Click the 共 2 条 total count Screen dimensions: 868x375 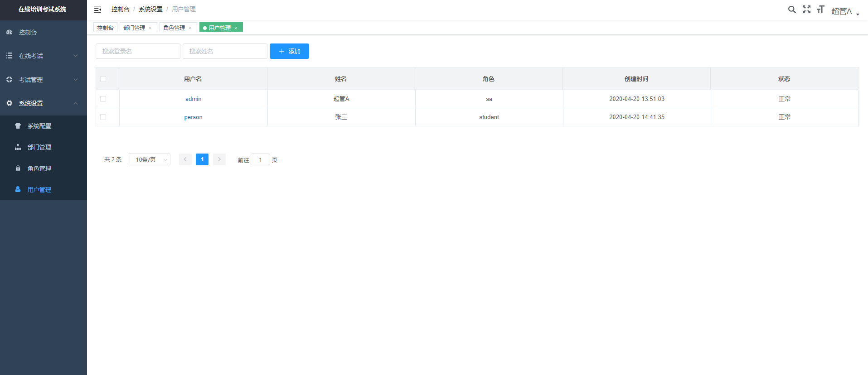113,159
